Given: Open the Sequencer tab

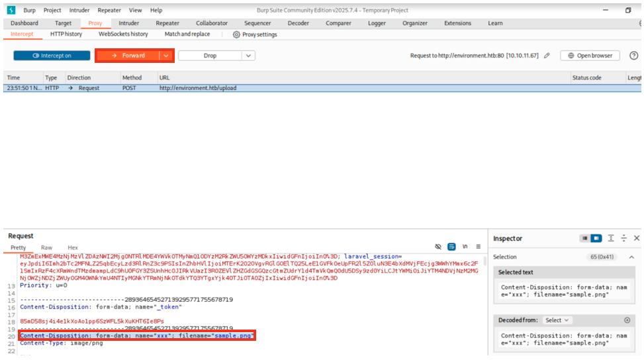Looking at the screenshot, I should 257,23.
